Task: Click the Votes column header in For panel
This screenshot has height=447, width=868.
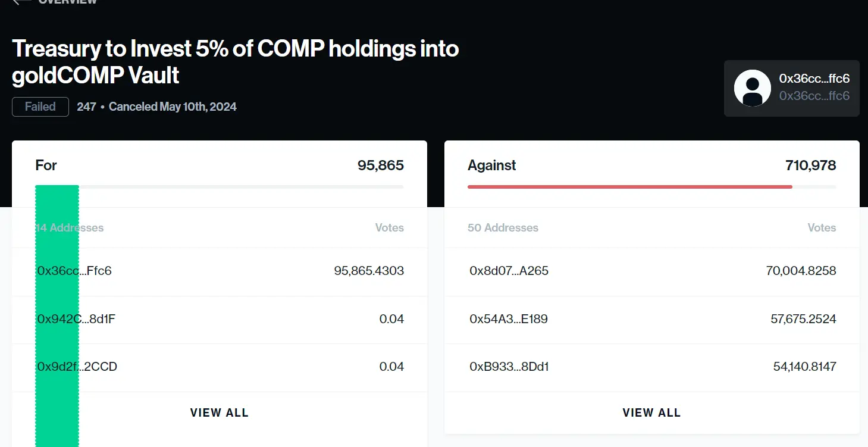Action: pyautogui.click(x=390, y=227)
